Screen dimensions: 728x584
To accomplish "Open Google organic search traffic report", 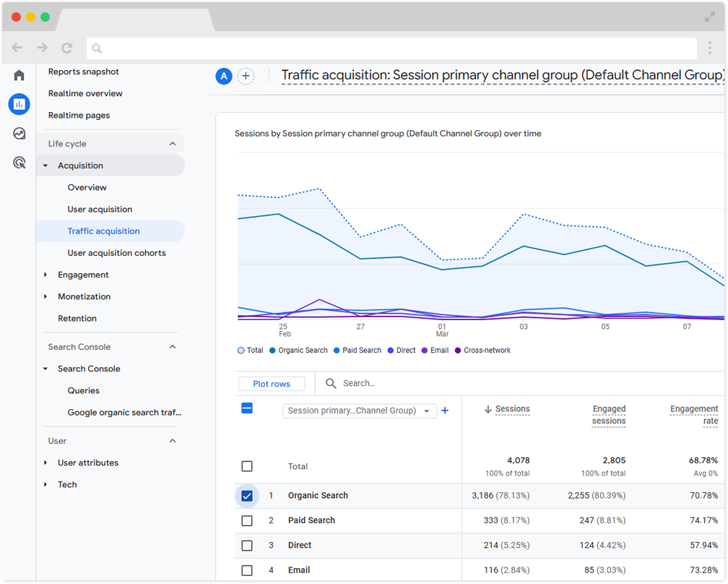I will pyautogui.click(x=124, y=412).
